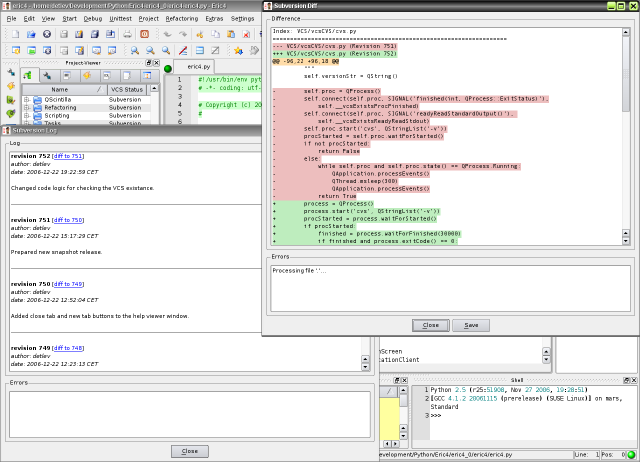640x462 pixels.
Task: Click the log view scrollbar down arrow
Action: click(365, 367)
